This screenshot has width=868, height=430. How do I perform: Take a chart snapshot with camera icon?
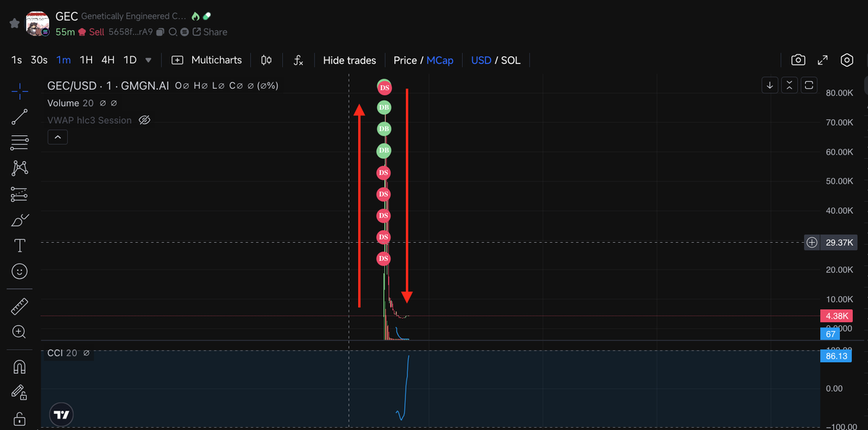[x=798, y=60]
